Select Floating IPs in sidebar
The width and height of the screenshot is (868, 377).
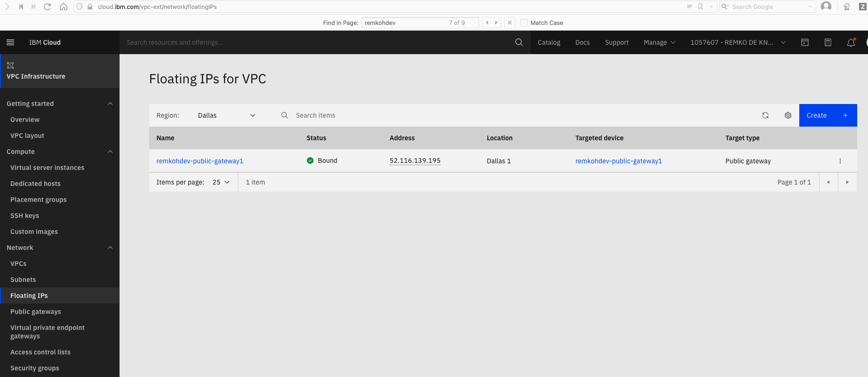(60, 296)
